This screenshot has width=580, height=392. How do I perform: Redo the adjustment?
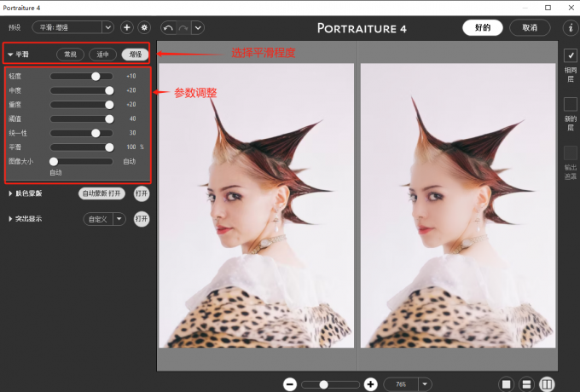(183, 28)
